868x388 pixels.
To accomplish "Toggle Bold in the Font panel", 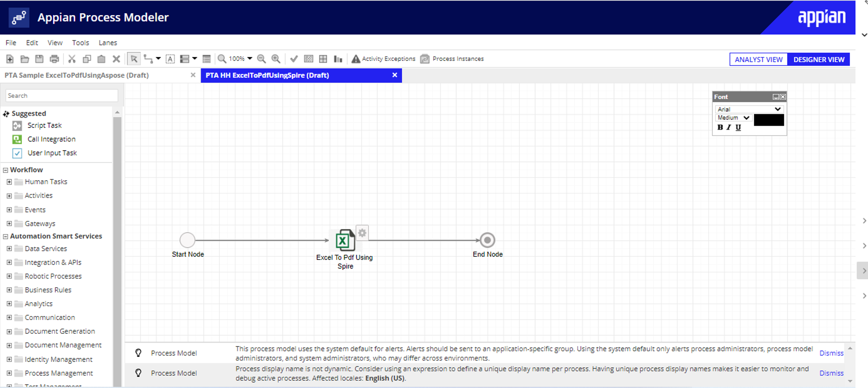I will (720, 127).
